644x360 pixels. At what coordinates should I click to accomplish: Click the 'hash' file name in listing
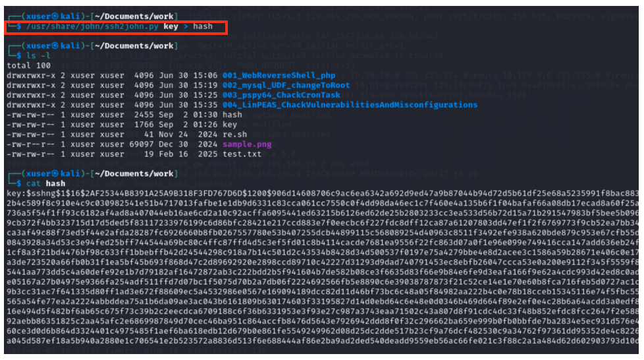(232, 115)
